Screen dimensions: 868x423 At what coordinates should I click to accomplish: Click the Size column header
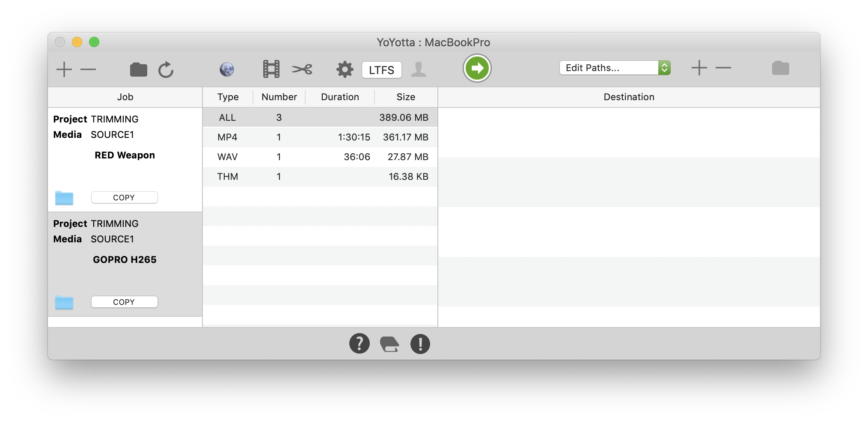tap(406, 97)
